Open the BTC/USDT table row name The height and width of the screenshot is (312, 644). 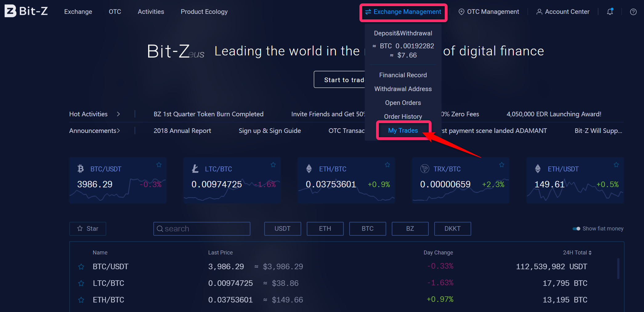click(111, 267)
